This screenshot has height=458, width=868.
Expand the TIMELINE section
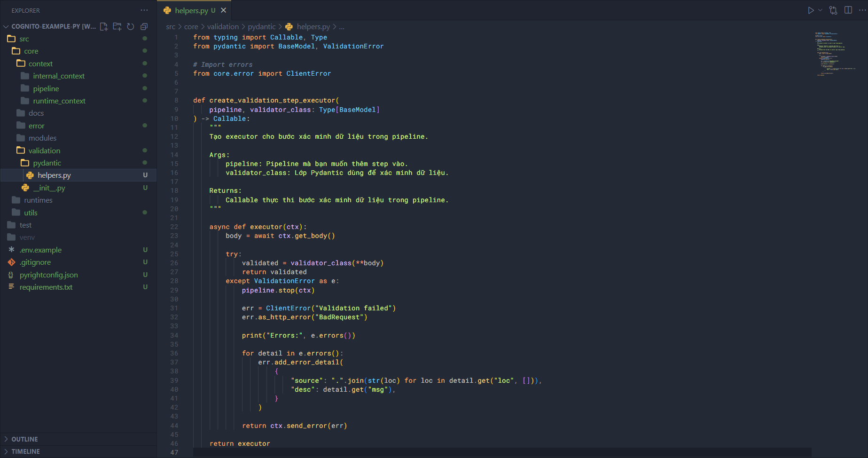pos(25,451)
